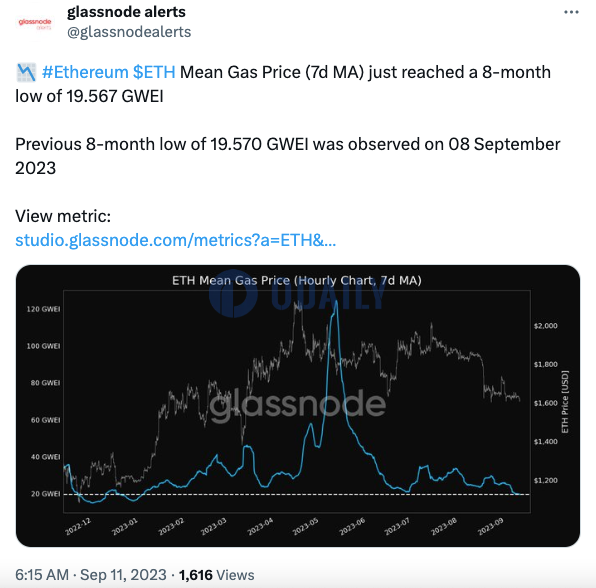Image resolution: width=596 pixels, height=588 pixels.
Task: Click the chart-decreasing emoji icon
Action: 26,72
